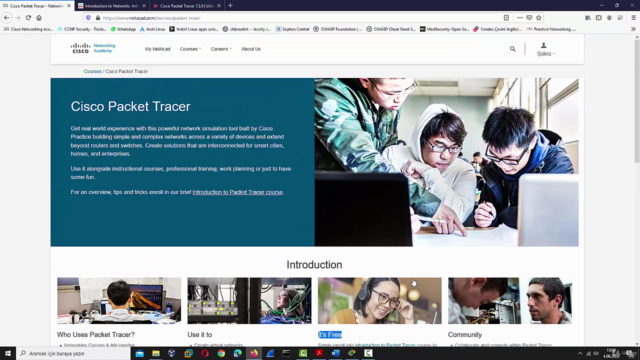Switch to Firefox in taskbar
The image size is (640, 360).
click(x=254, y=353)
